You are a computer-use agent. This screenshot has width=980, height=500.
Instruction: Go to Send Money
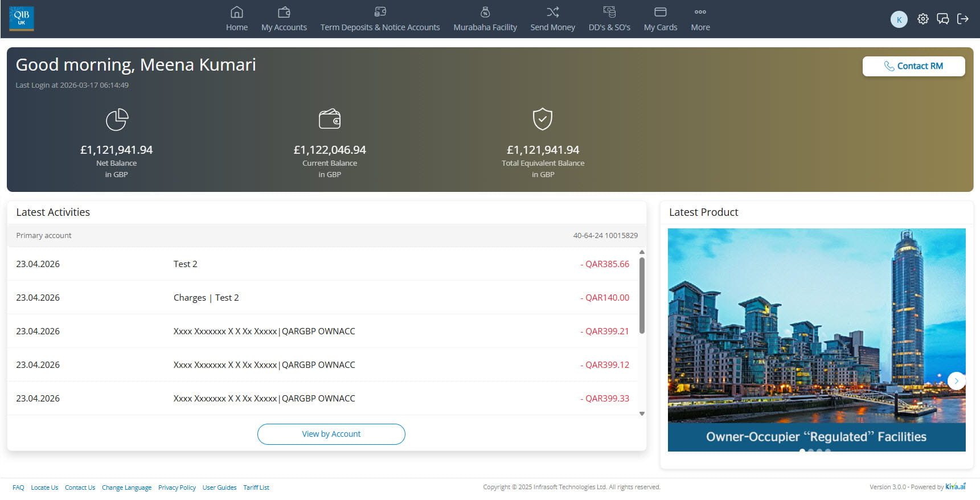tap(552, 19)
